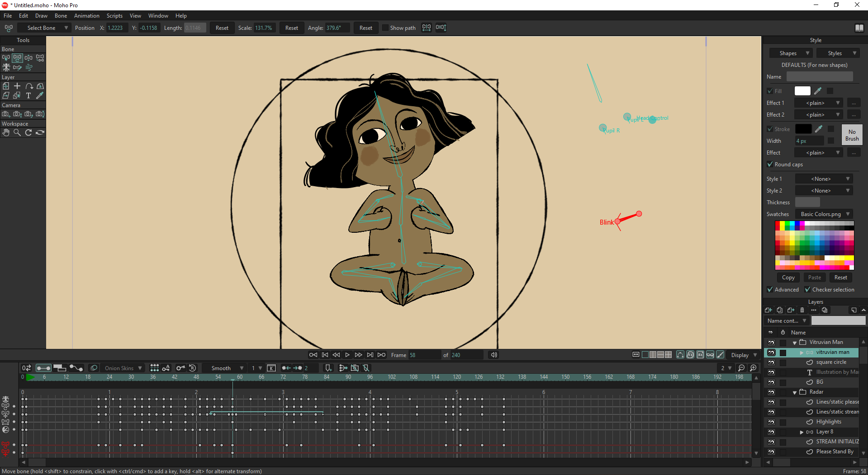The image size is (868, 475).
Task: Open the library panel book icon
Action: coord(859,28)
